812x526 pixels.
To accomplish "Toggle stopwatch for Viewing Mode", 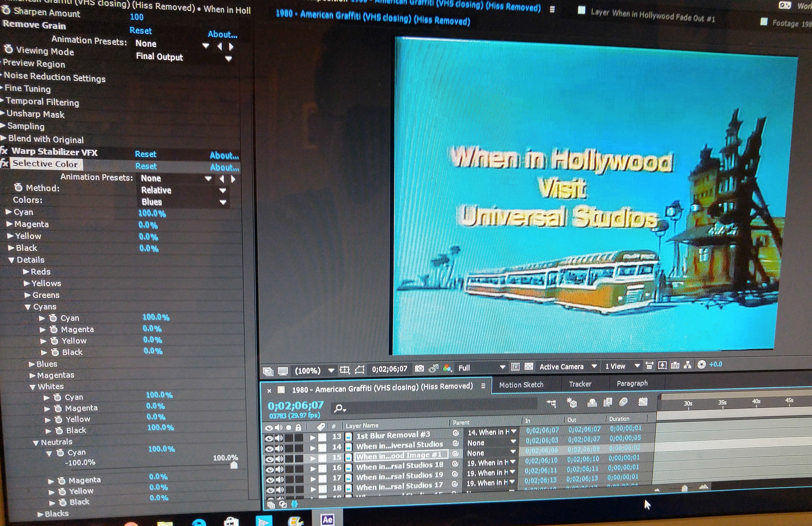I will [8, 49].
